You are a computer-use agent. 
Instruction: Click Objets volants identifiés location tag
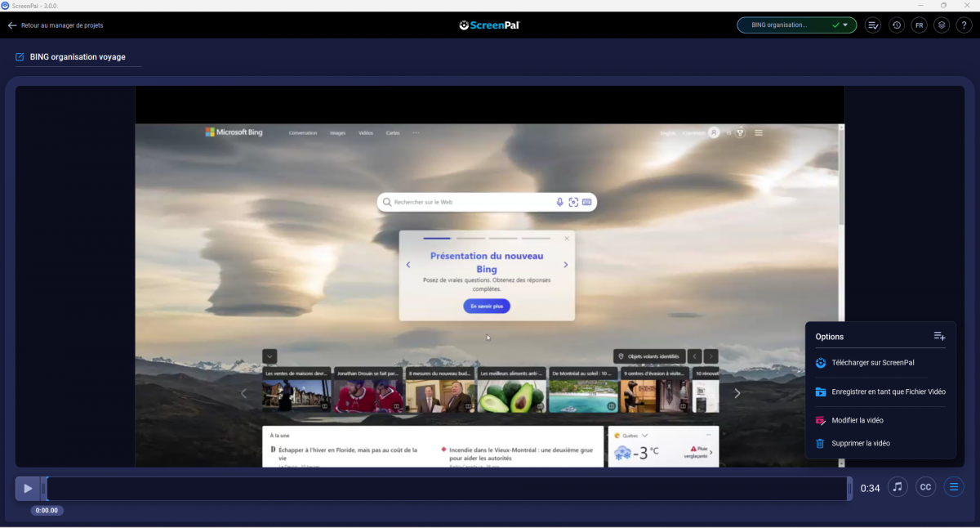[x=649, y=356]
